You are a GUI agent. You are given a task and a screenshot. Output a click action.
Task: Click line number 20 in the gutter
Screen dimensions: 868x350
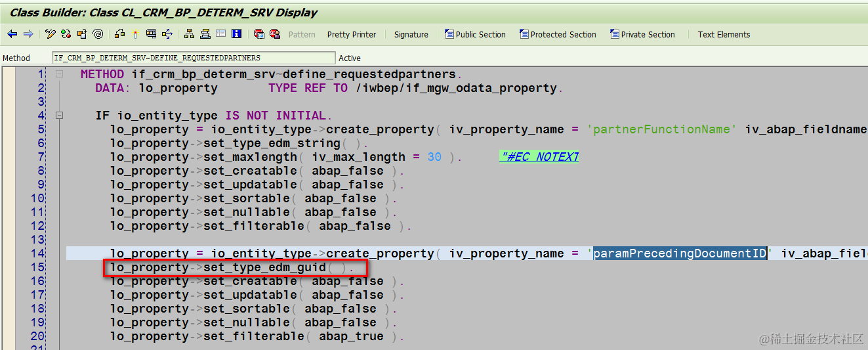point(38,336)
